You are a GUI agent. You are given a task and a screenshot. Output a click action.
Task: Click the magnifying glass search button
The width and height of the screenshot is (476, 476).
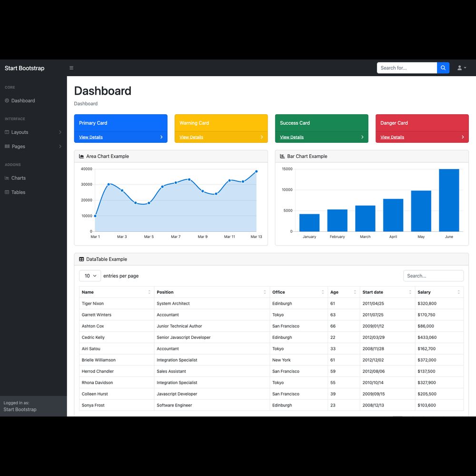(443, 68)
